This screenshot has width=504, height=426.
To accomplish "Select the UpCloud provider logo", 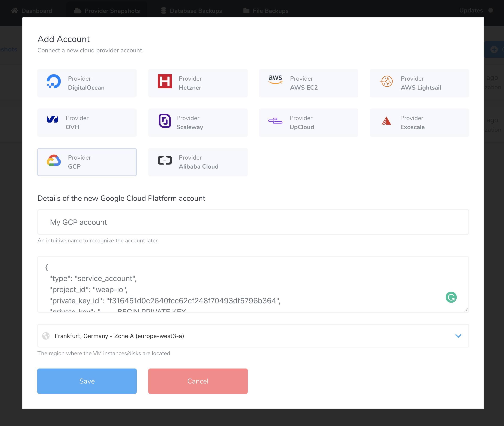I will tap(275, 121).
